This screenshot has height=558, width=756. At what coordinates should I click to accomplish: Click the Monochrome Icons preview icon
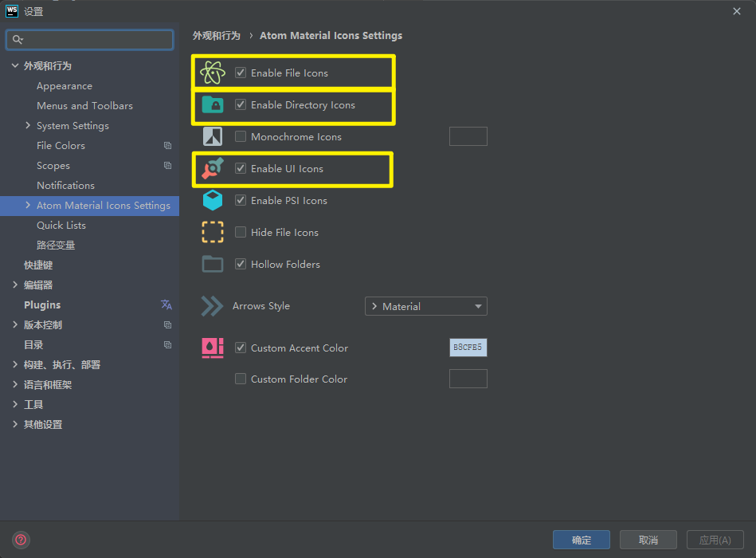click(213, 136)
